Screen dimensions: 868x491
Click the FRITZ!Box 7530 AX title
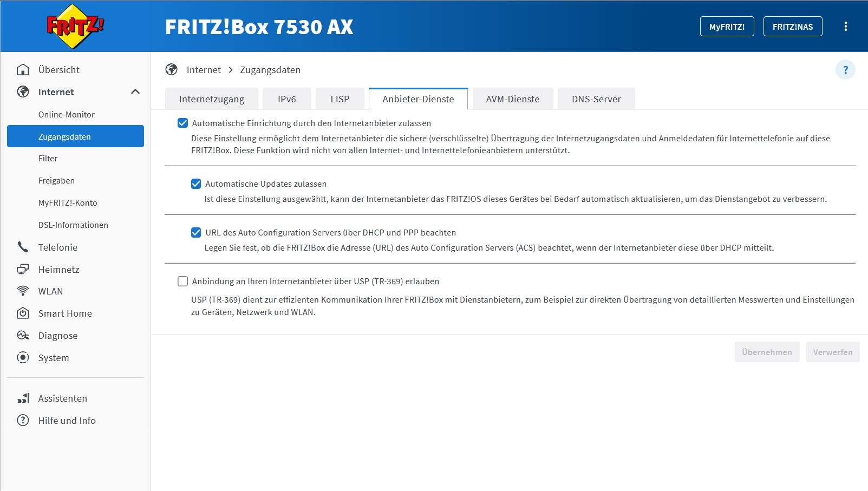click(259, 27)
